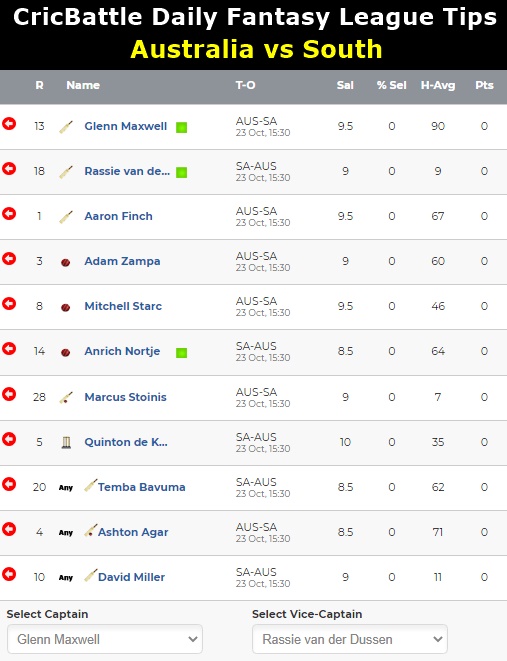
Task: Sort by H-Avg column header
Action: tap(438, 86)
